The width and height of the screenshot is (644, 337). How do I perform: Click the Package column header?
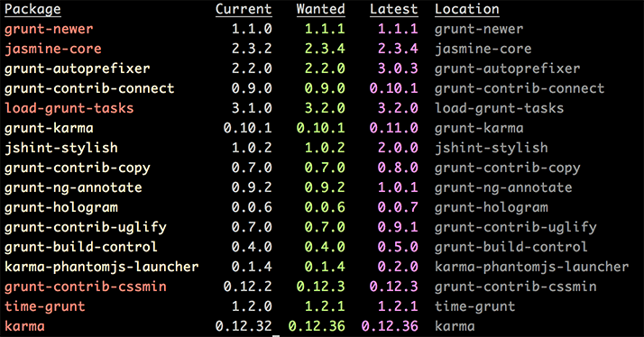pos(32,9)
